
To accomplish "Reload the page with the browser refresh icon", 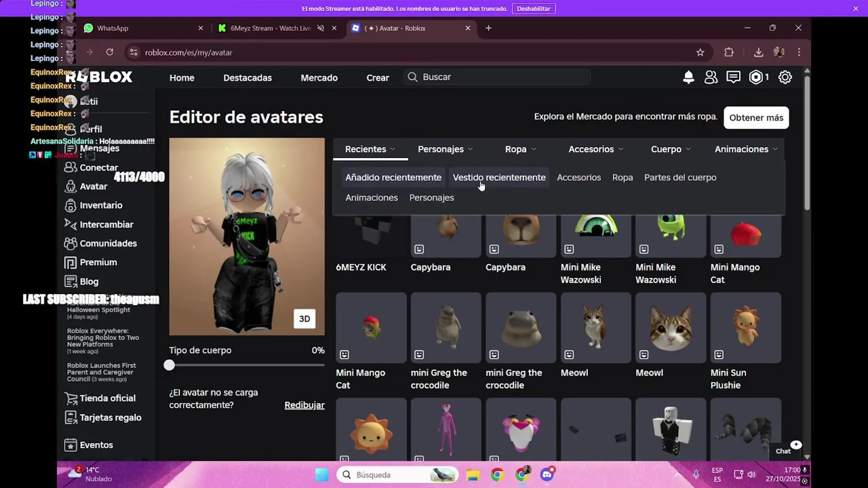I will 110,52.
